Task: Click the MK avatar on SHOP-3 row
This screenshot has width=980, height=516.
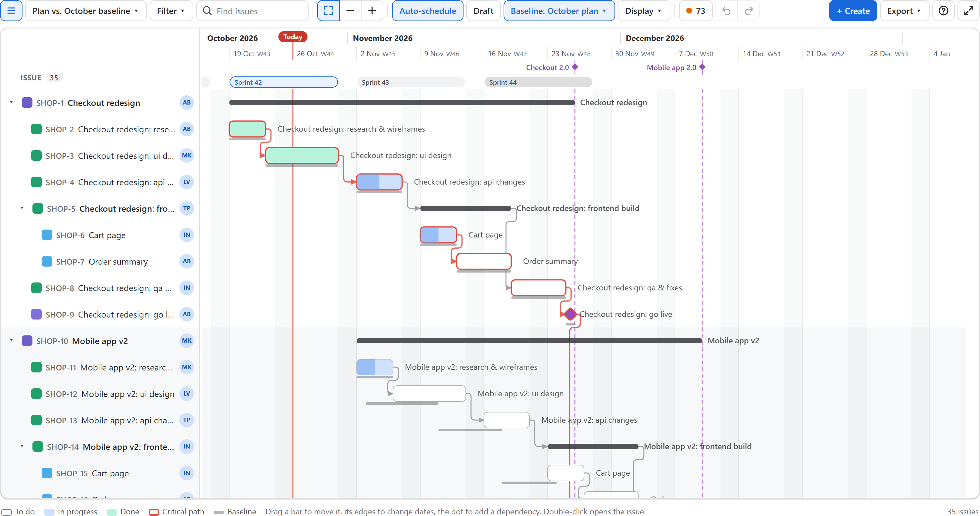Action: point(186,155)
